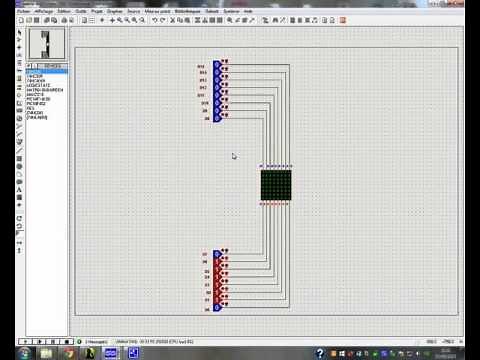Open the Graphes menu
480x360 pixels.
pos(115,11)
